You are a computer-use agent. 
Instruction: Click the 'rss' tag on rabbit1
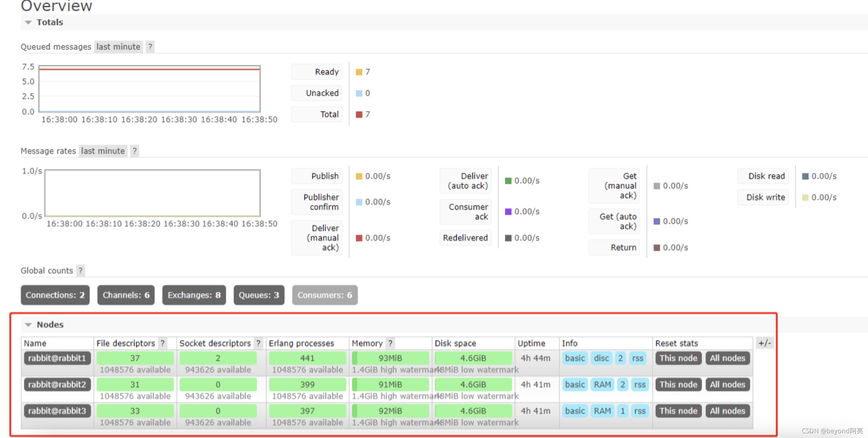[x=638, y=358]
